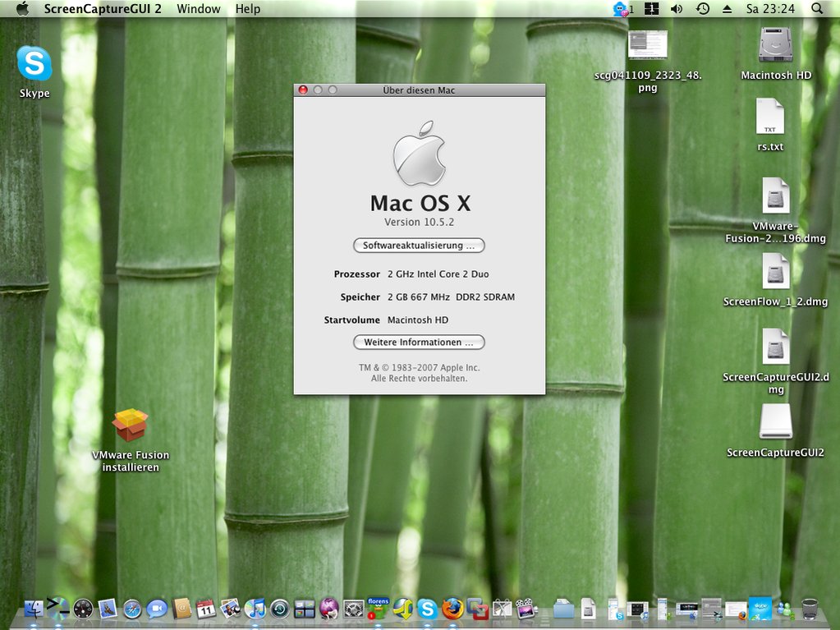Select the Macintosh HD drive icon
The image size is (840, 630).
click(x=775, y=45)
